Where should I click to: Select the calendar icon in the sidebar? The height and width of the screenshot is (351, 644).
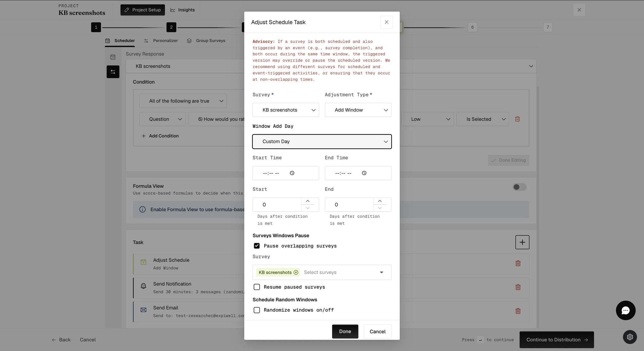pyautogui.click(x=113, y=57)
